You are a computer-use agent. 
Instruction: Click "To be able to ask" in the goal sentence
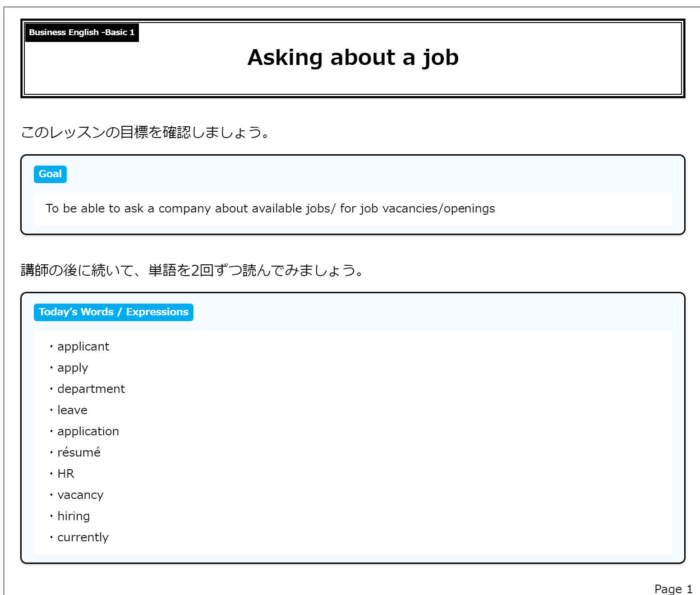click(x=94, y=208)
